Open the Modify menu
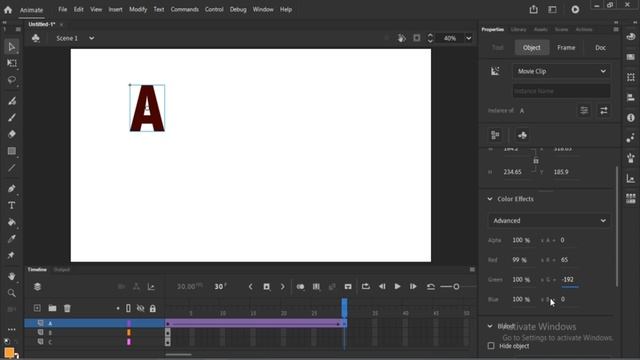 coord(138,9)
